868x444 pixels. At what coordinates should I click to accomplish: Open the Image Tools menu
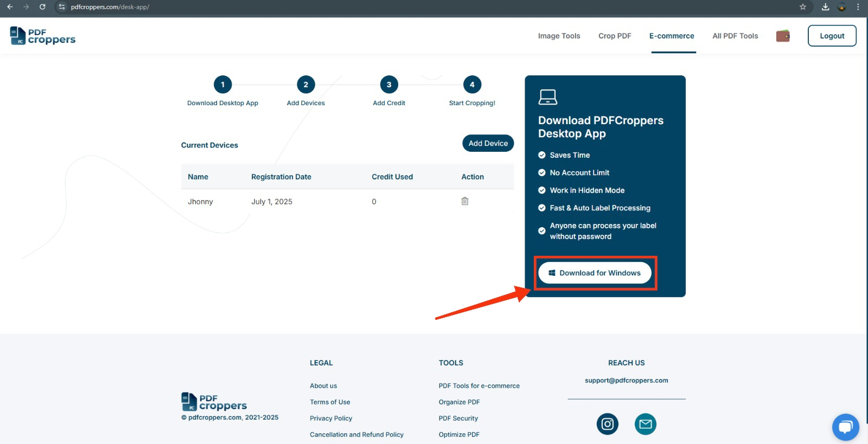(559, 36)
